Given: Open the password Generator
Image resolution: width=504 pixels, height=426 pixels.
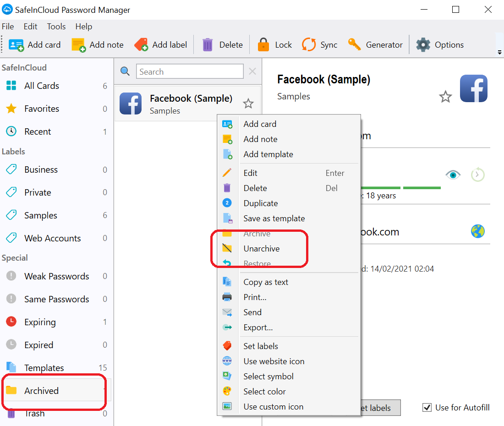Looking at the screenshot, I should pyautogui.click(x=375, y=44).
